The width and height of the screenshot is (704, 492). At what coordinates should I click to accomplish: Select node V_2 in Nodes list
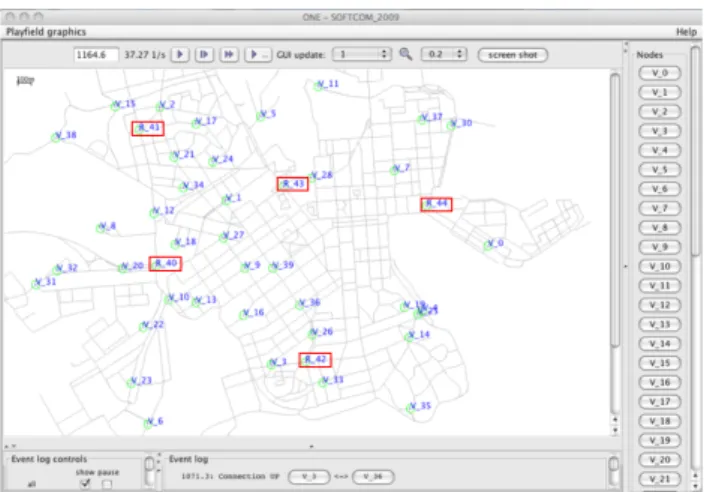(x=660, y=111)
